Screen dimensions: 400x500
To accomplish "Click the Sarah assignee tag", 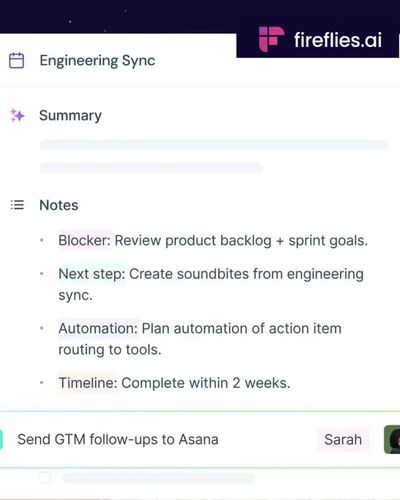I will pos(343,439).
